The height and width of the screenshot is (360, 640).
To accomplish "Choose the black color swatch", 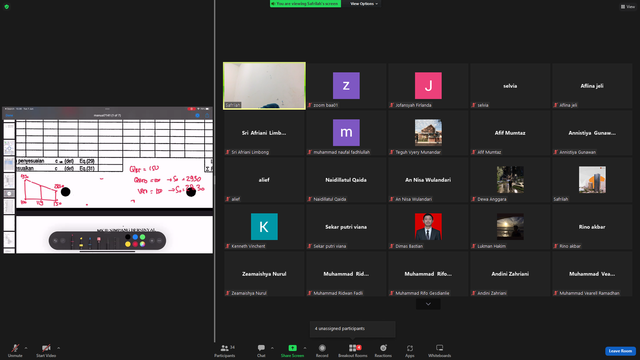I will click(128, 237).
